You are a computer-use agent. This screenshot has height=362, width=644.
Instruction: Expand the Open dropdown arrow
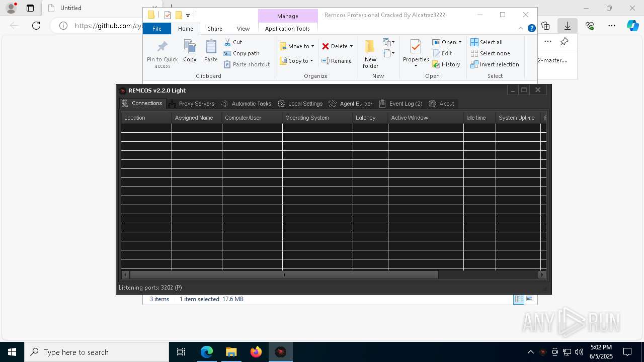point(460,42)
